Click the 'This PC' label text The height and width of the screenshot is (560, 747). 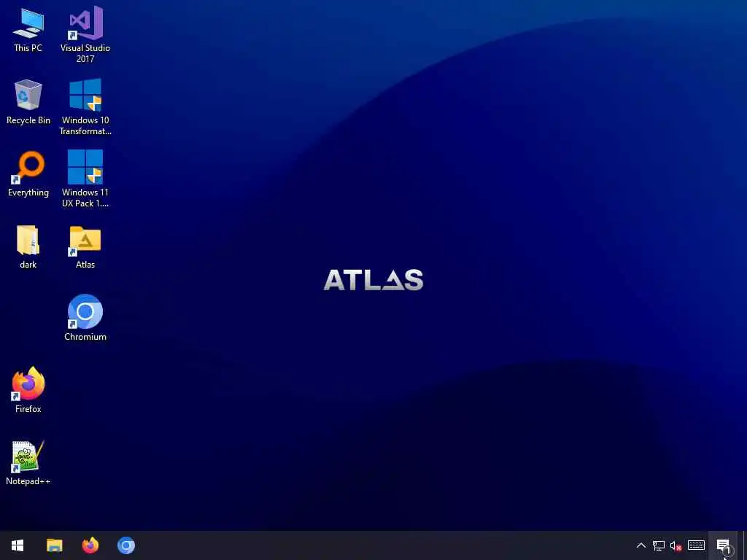pos(28,48)
